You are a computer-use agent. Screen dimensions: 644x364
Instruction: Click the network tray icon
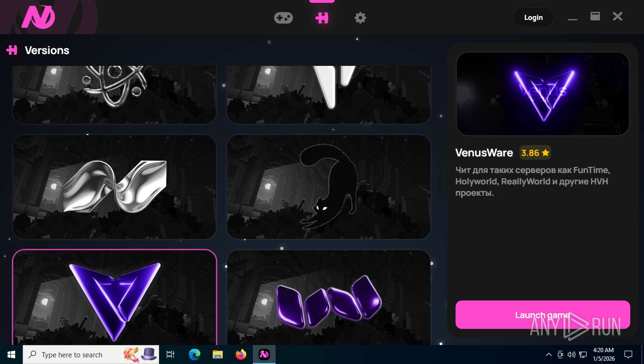[x=583, y=355]
